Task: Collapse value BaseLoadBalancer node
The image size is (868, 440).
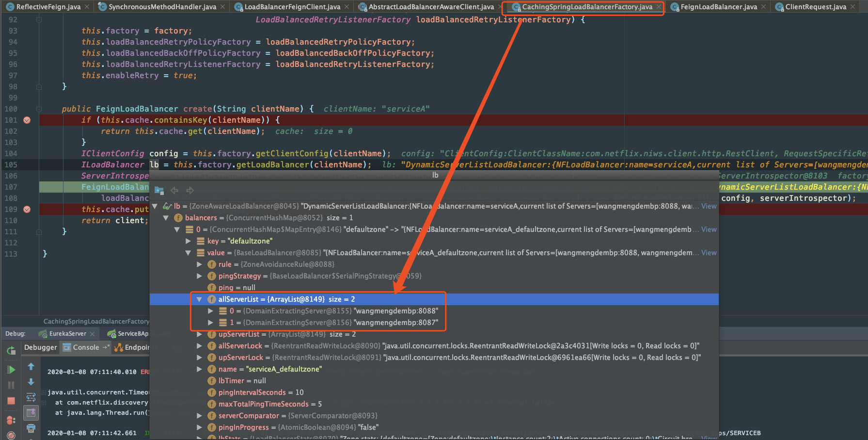Action: (188, 253)
